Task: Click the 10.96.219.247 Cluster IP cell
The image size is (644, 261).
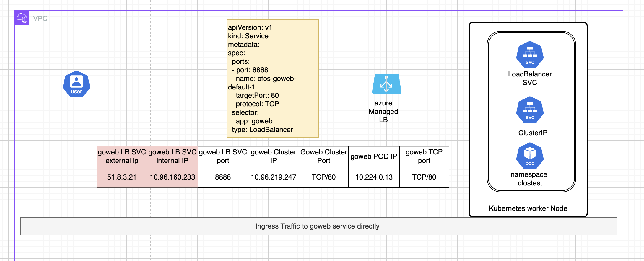Action: click(274, 177)
